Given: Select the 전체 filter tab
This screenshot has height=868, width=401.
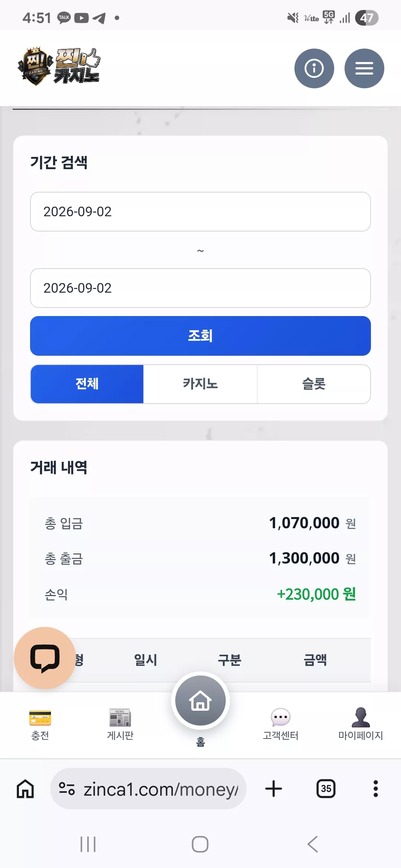Looking at the screenshot, I should point(87,384).
